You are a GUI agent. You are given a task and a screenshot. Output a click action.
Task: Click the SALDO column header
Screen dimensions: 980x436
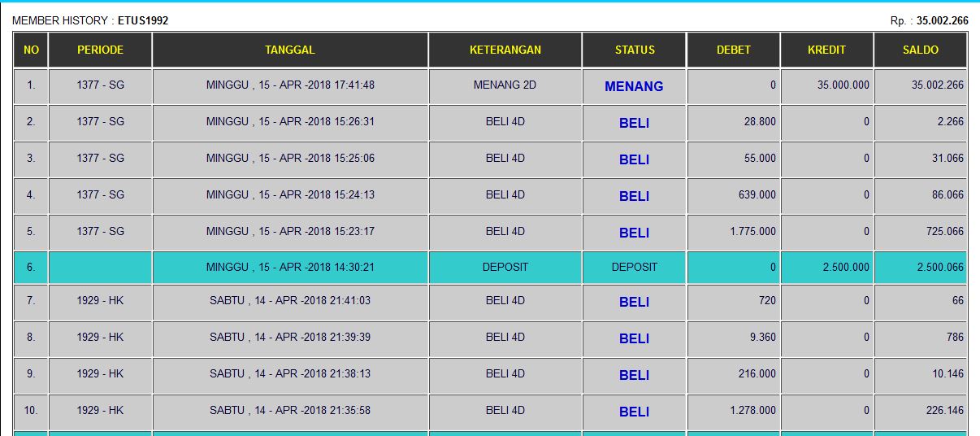921,50
